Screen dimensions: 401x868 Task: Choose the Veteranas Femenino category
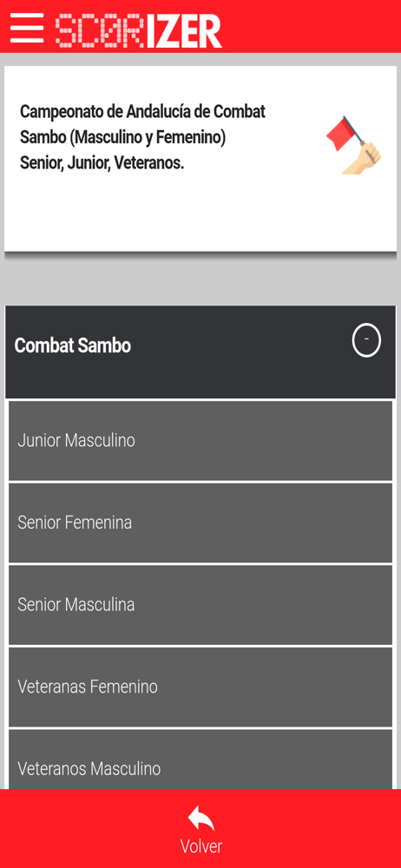[x=200, y=687]
